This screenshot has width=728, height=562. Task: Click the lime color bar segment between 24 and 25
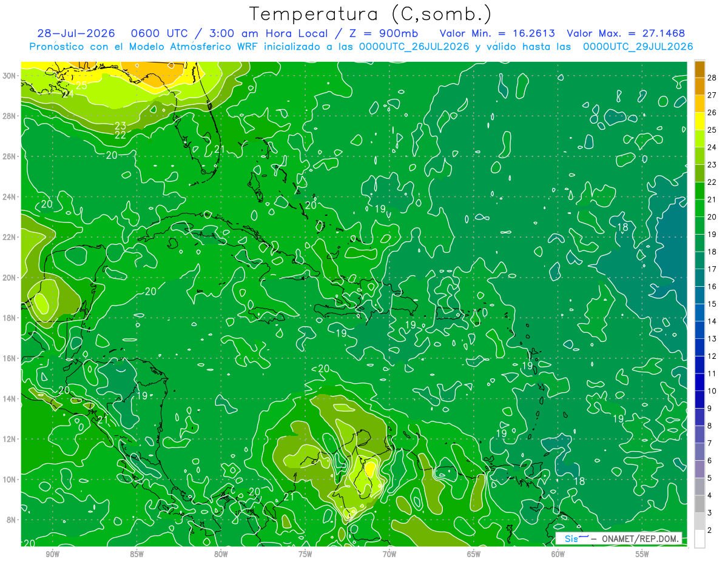tap(699, 138)
